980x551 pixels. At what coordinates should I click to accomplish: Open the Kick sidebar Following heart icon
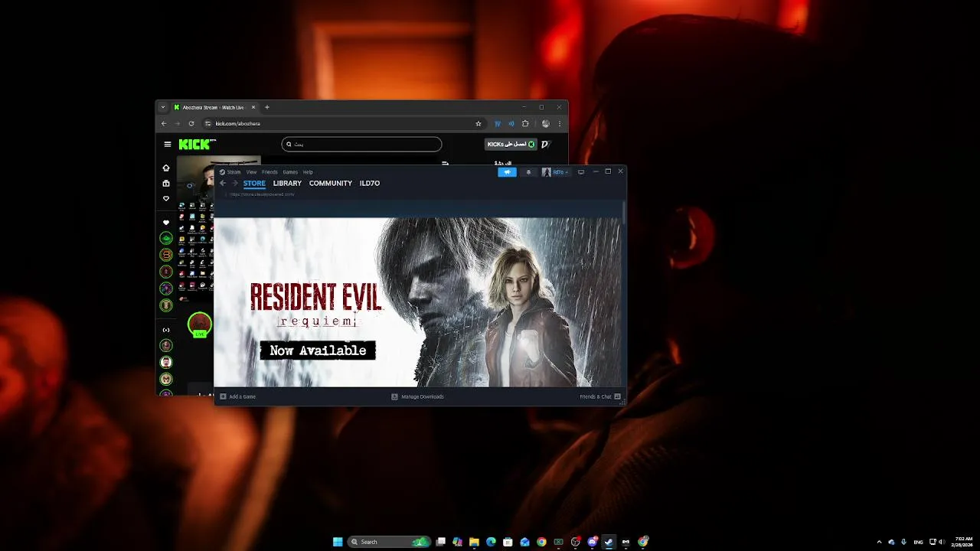(x=166, y=199)
